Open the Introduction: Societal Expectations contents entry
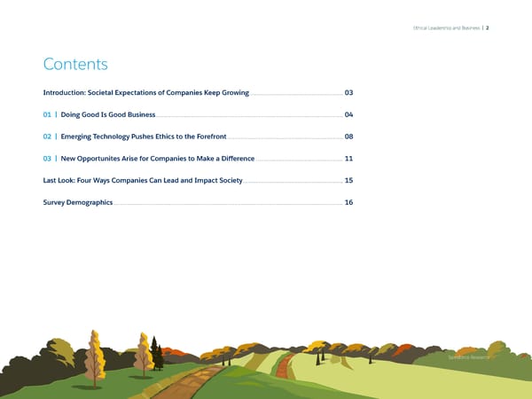Viewport: 532px width, 399px height. [x=146, y=92]
